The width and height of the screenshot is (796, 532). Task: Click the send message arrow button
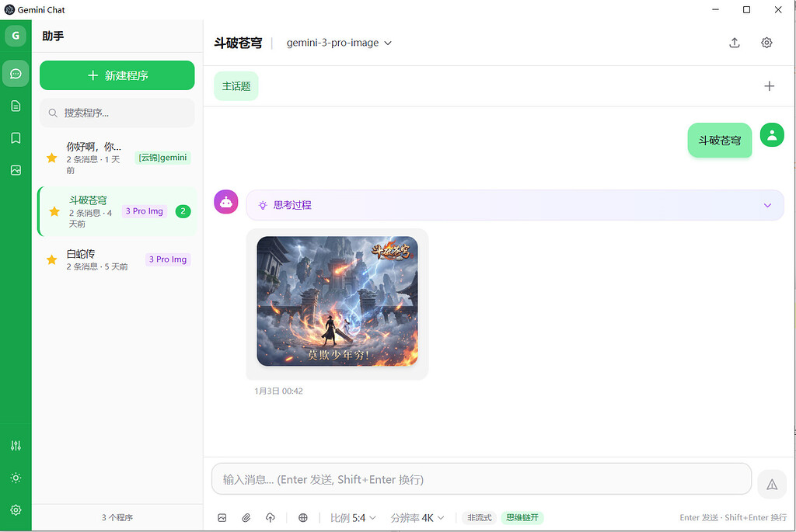pyautogui.click(x=772, y=485)
